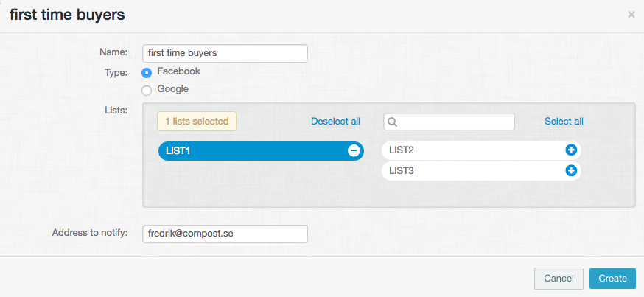The width and height of the screenshot is (644, 297).
Task: Click the LIST3 available list name
Action: [402, 170]
